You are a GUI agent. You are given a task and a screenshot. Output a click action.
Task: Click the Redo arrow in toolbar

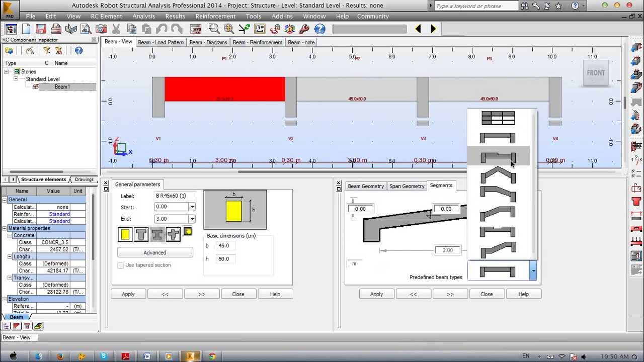[x=176, y=29]
